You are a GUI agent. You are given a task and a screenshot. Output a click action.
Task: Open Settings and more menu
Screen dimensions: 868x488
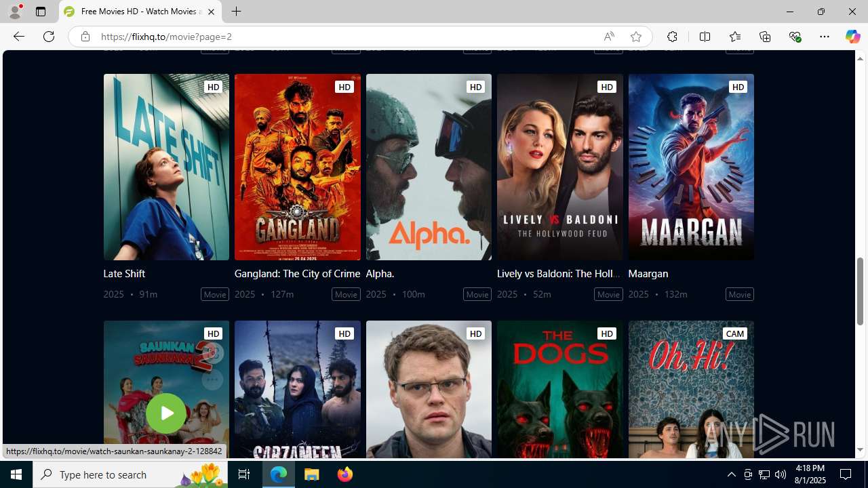825,37
